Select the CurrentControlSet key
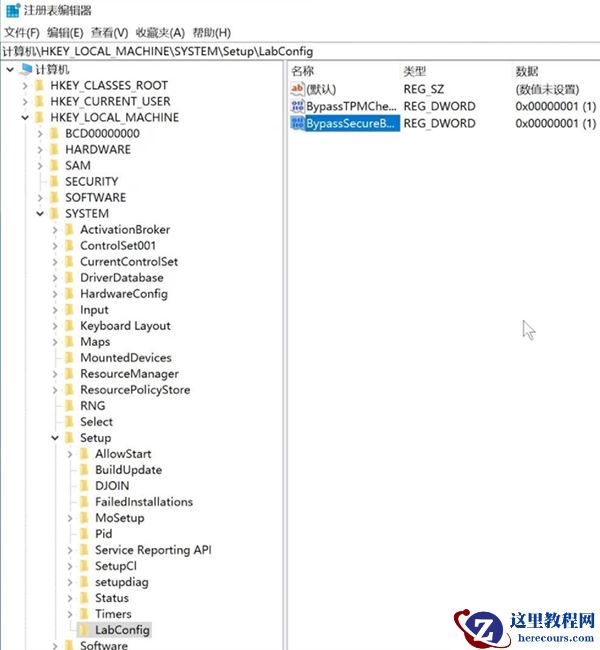 (x=129, y=262)
